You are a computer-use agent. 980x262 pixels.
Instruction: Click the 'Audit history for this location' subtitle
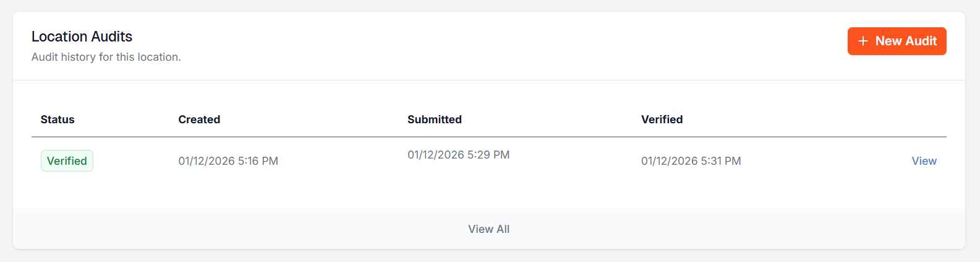pos(106,57)
